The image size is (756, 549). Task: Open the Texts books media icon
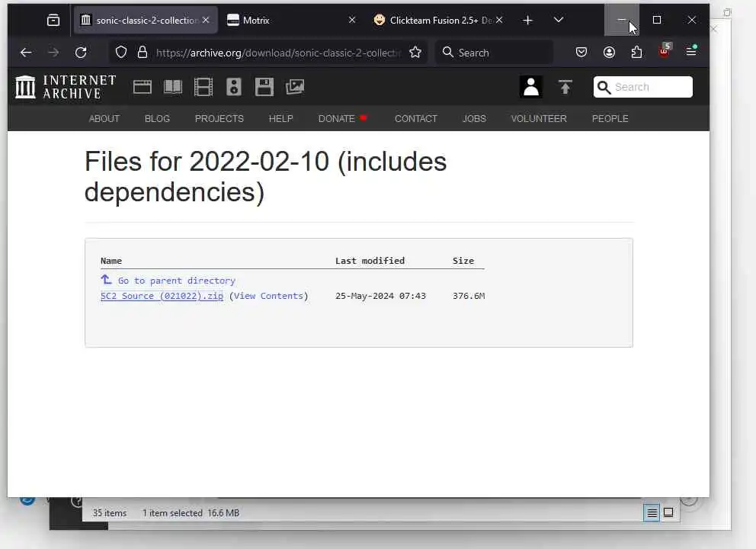(x=172, y=87)
